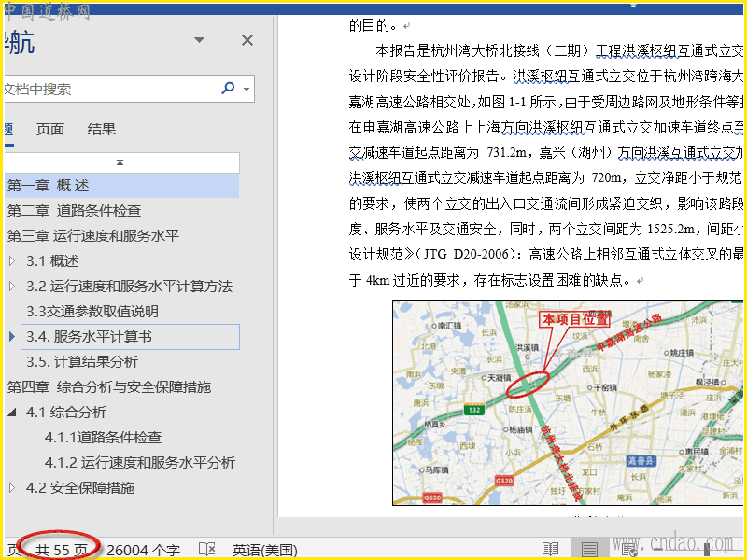Jump to top using the heading list arrow
The width and height of the screenshot is (747, 560).
[120, 162]
